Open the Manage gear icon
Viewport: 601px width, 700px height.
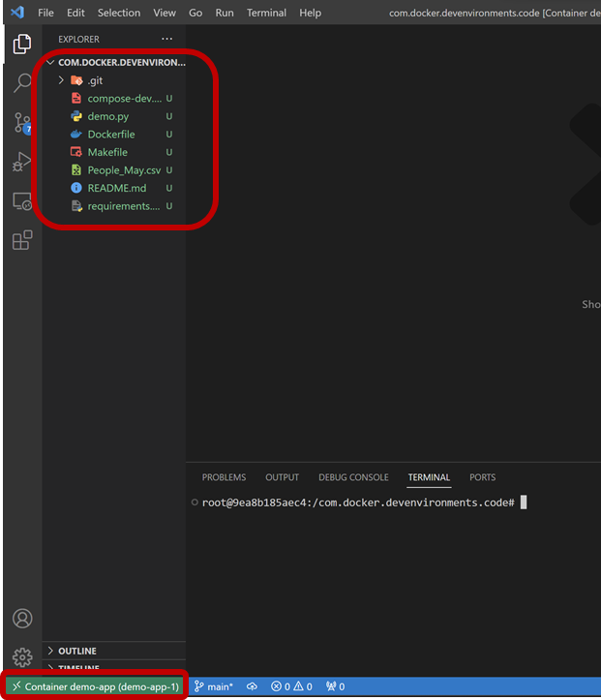(22, 657)
